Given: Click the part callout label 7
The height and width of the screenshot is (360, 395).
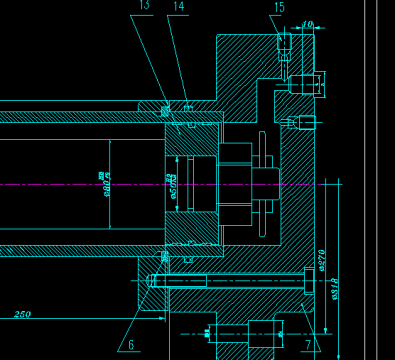Looking at the screenshot, I should [308, 345].
